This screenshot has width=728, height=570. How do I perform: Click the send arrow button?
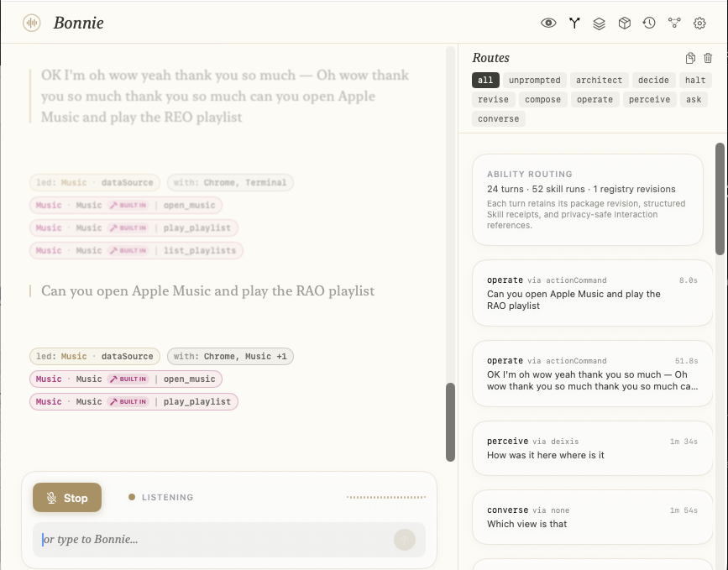[405, 540]
